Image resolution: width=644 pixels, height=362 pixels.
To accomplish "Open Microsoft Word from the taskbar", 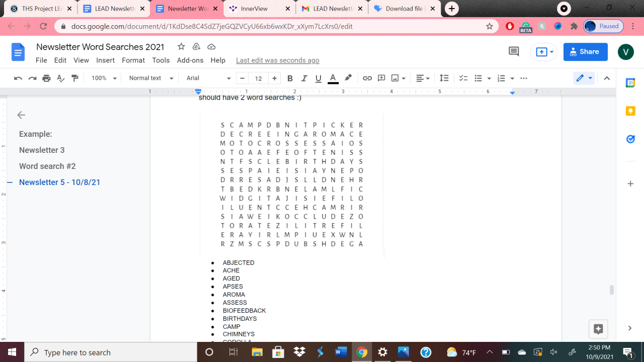I will [341, 352].
